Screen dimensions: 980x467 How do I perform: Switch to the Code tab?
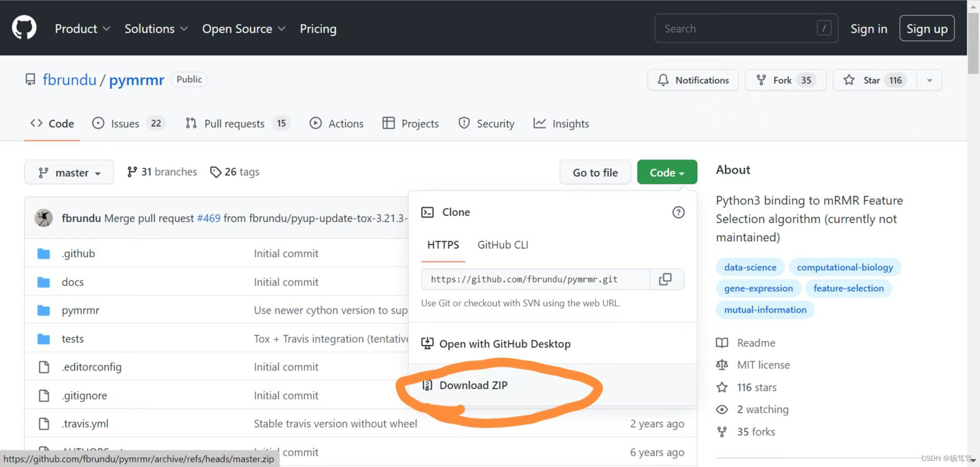click(x=52, y=124)
